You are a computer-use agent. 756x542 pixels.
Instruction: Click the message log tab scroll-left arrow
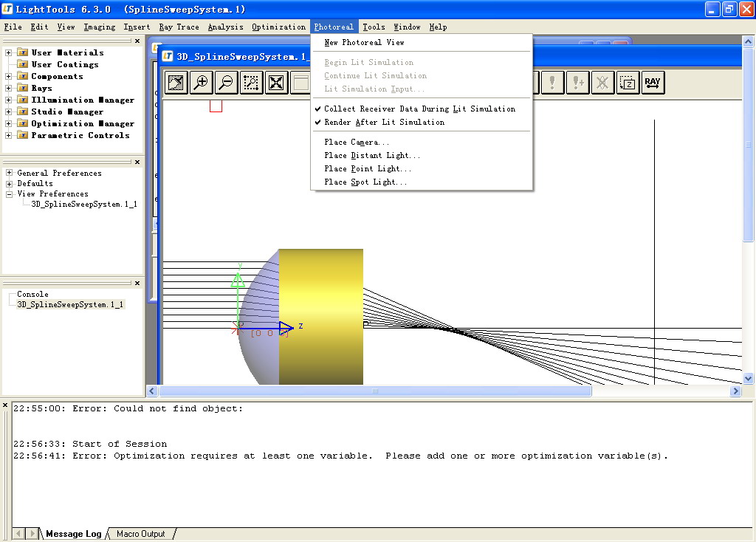[18, 533]
